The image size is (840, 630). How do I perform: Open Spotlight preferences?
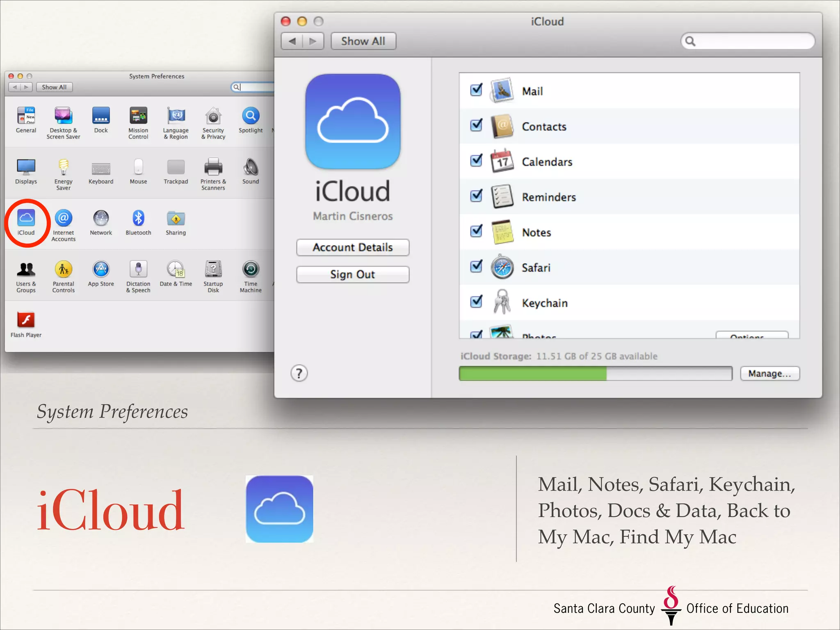251,120
